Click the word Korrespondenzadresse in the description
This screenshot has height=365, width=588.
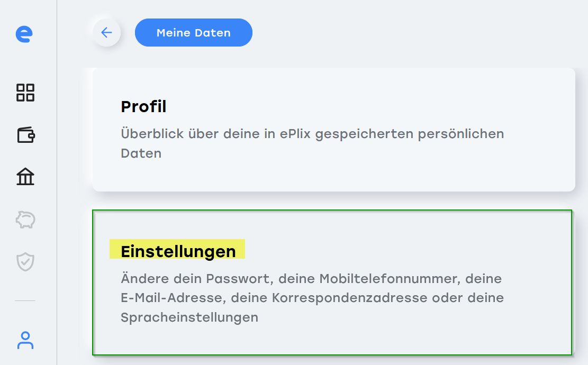349,298
